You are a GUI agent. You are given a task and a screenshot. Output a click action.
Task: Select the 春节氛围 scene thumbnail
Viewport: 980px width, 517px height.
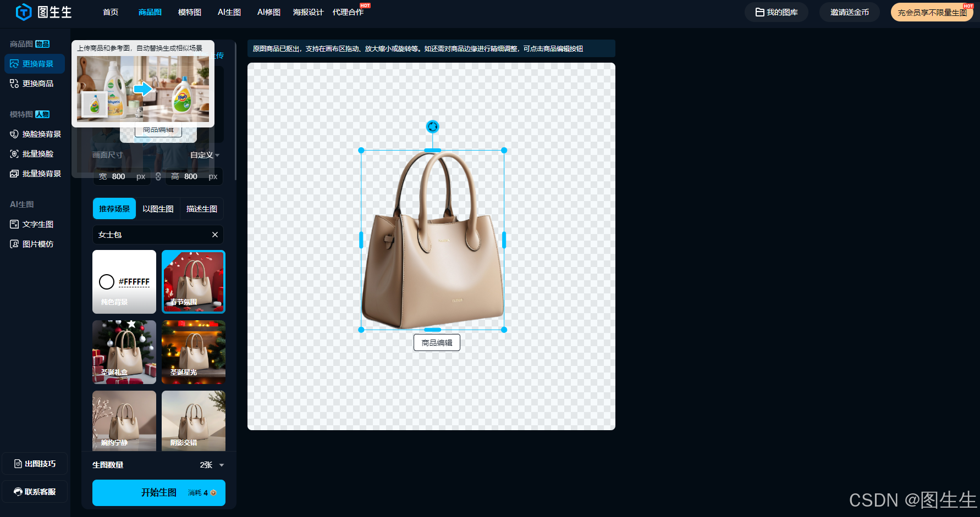pyautogui.click(x=194, y=282)
